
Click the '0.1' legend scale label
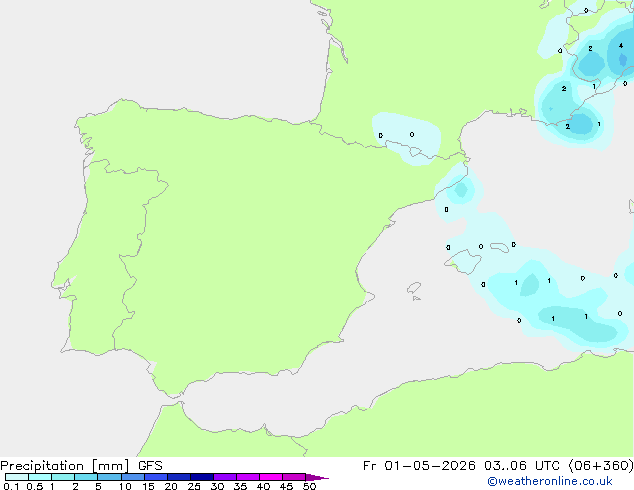[x=11, y=486]
